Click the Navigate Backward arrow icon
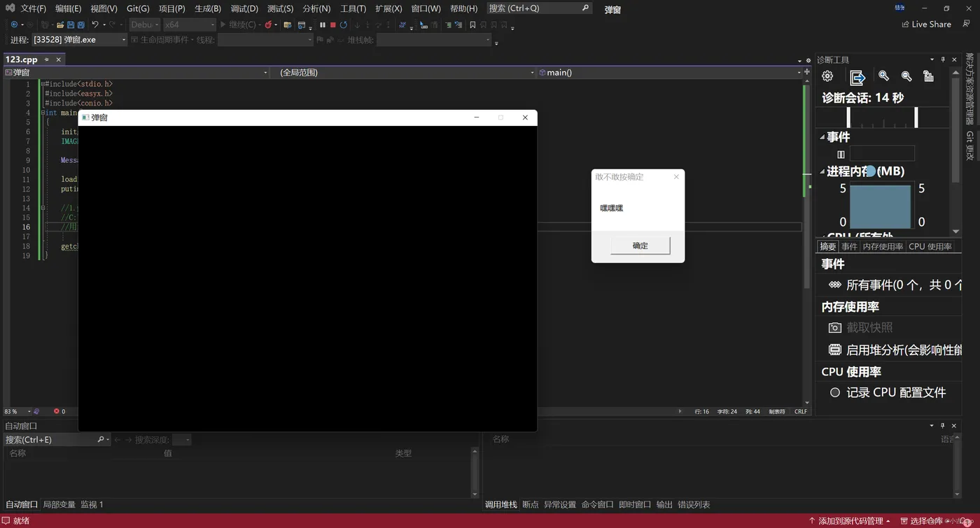The width and height of the screenshot is (980, 528). (x=14, y=24)
